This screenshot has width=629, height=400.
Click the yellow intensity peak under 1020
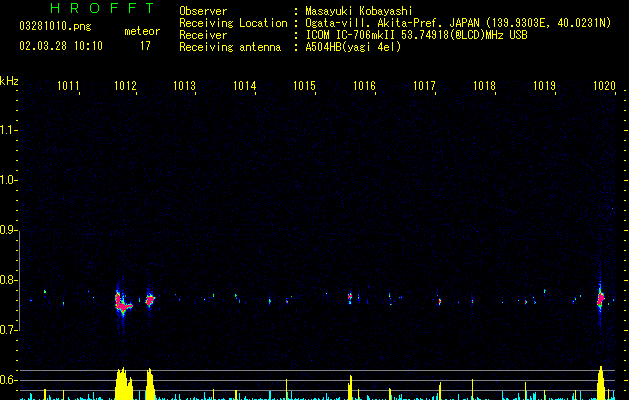click(601, 383)
